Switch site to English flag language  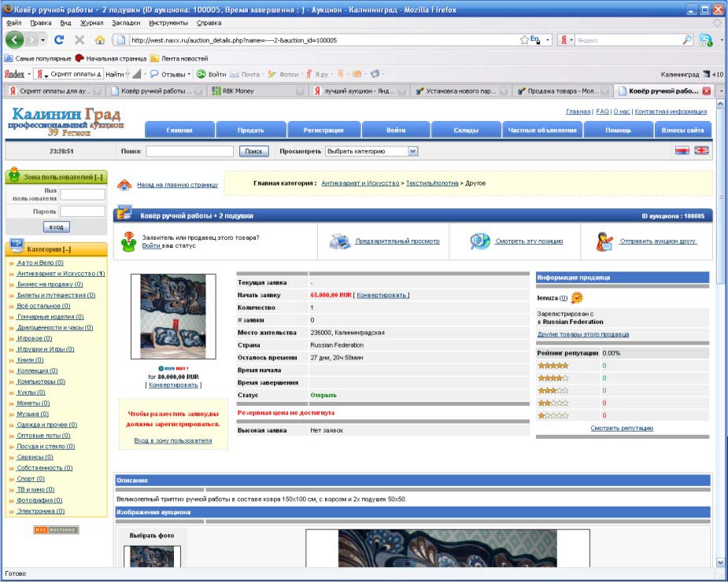click(x=701, y=150)
